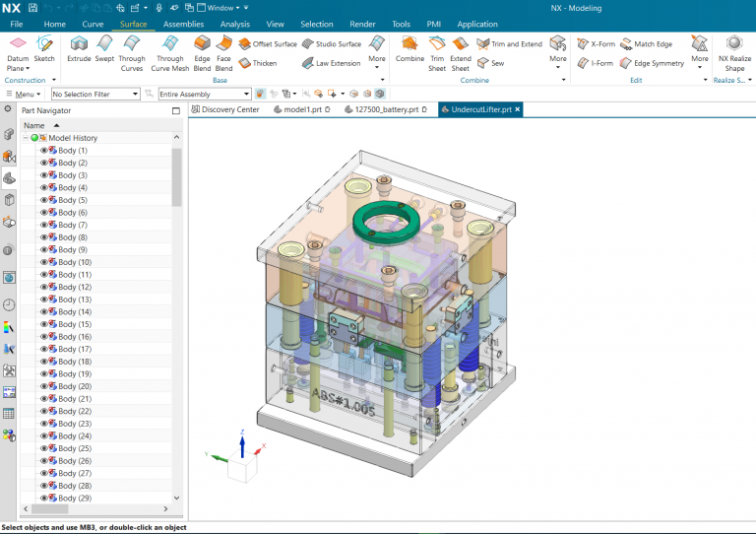Switch to the Assemblies ribbon tab
The image size is (756, 534).
tap(184, 24)
